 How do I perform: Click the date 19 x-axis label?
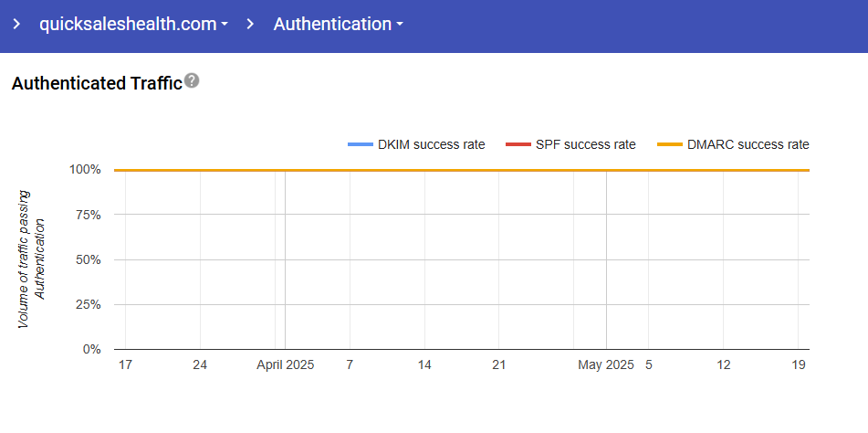pos(799,365)
